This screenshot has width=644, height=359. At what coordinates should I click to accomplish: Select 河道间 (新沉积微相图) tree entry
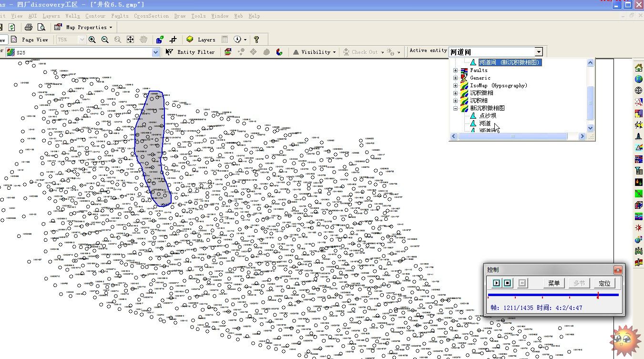click(x=510, y=62)
